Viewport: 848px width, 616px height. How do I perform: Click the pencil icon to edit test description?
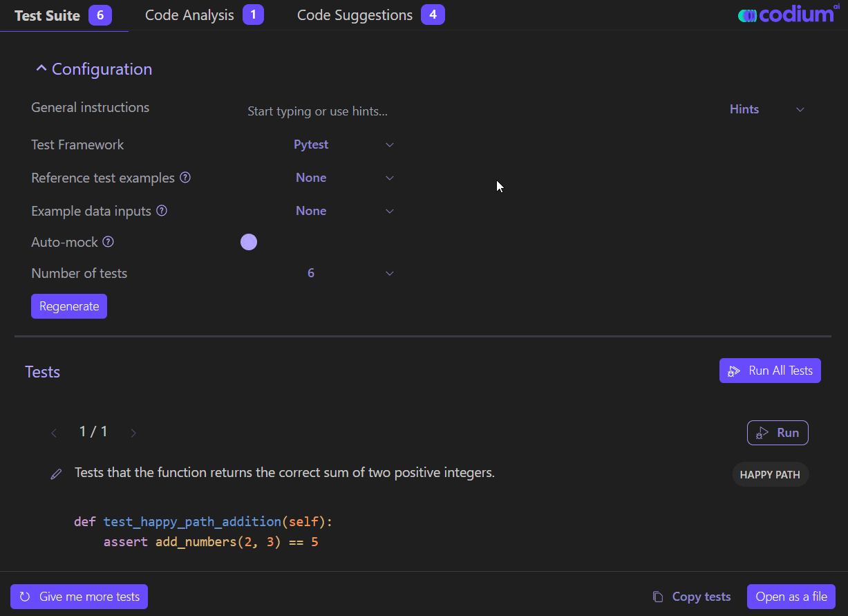coord(56,474)
